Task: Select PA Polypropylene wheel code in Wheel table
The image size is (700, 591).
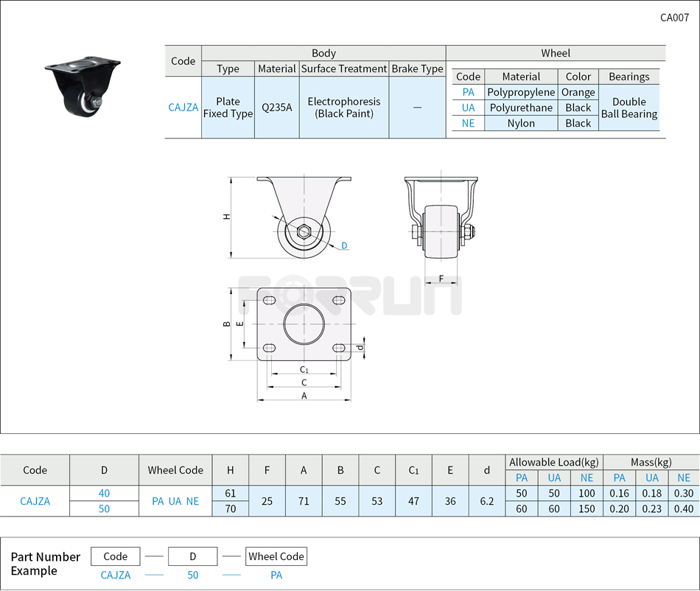Action: 468,92
